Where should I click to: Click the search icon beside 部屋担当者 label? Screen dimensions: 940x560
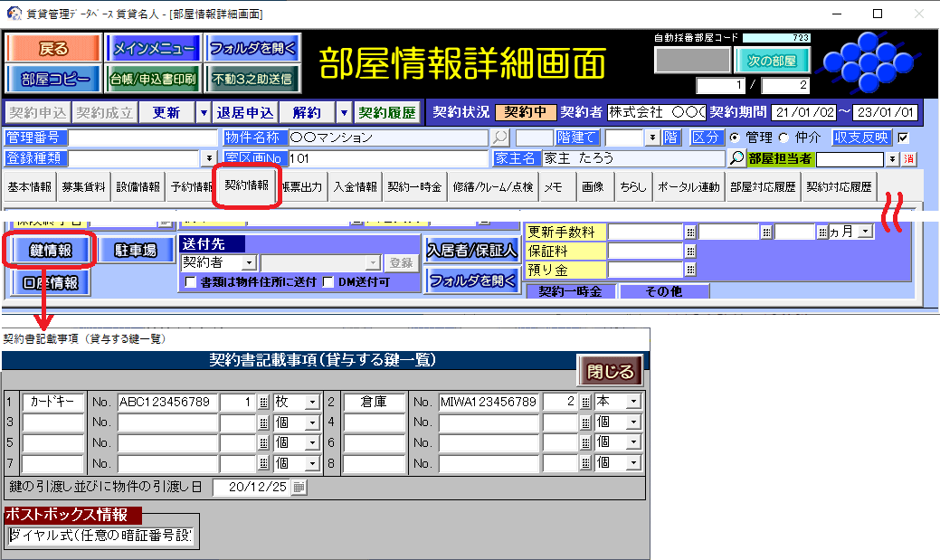click(737, 158)
